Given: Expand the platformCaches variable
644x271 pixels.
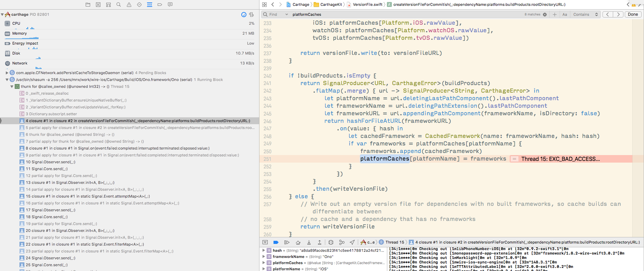Looking at the screenshot, I should (264, 263).
